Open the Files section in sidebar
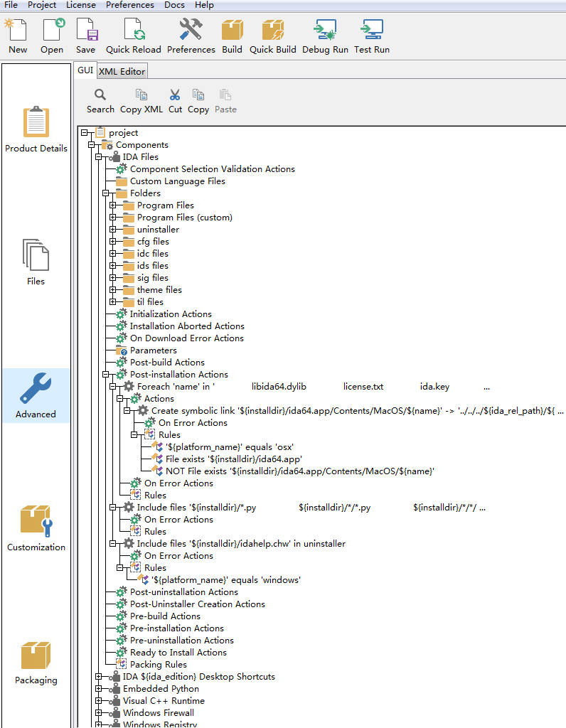The image size is (566, 728). (36, 262)
